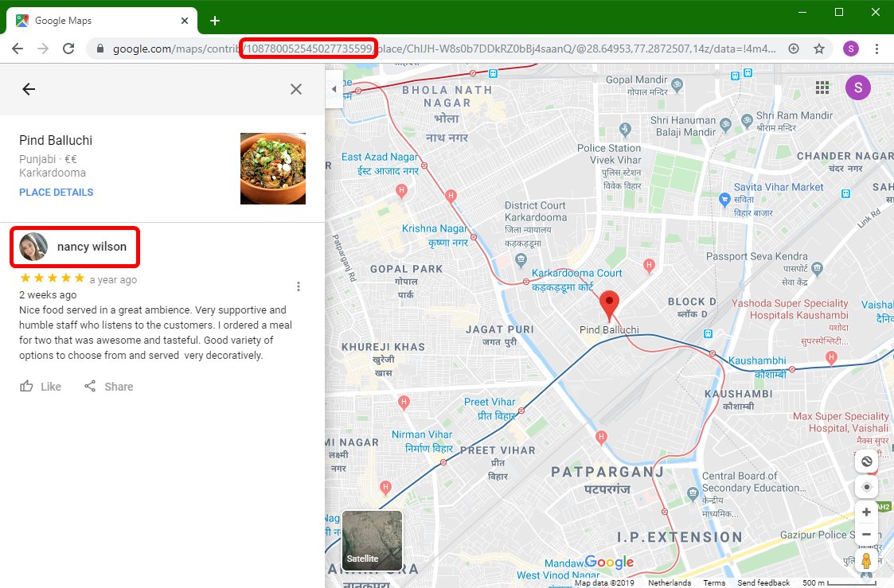This screenshot has width=894, height=588.
Task: Click the lock icon in the address bar
Action: [100, 49]
